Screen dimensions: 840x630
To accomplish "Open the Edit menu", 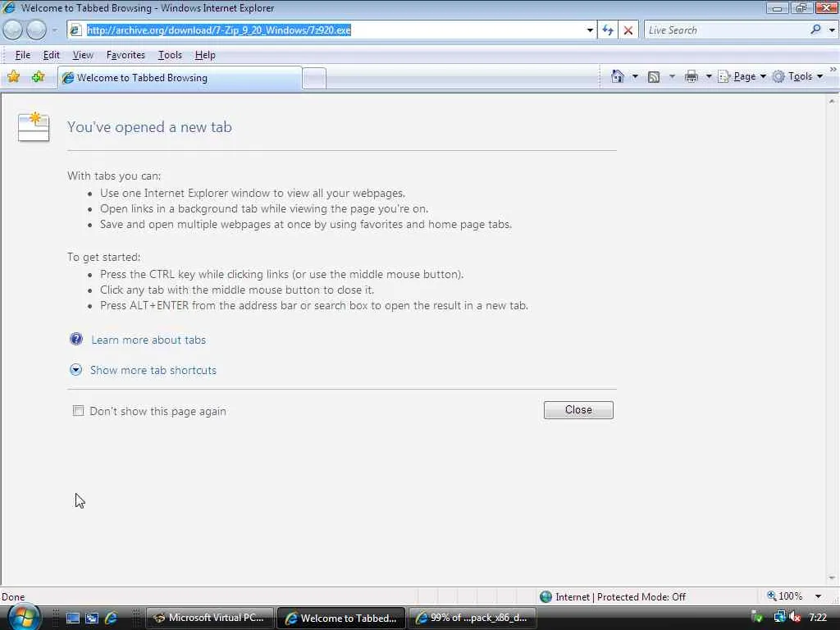I will [x=52, y=55].
